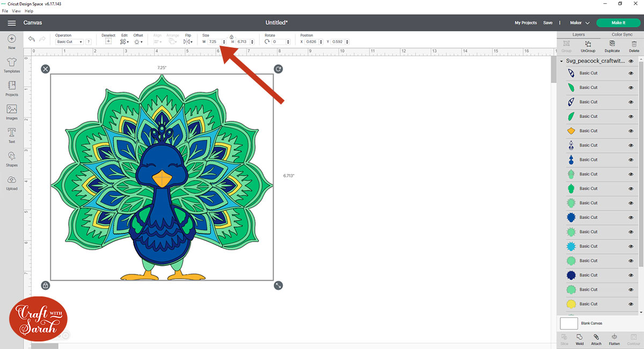The height and width of the screenshot is (349, 644).
Task: Click the Weld icon at bottom right
Action: point(580,339)
